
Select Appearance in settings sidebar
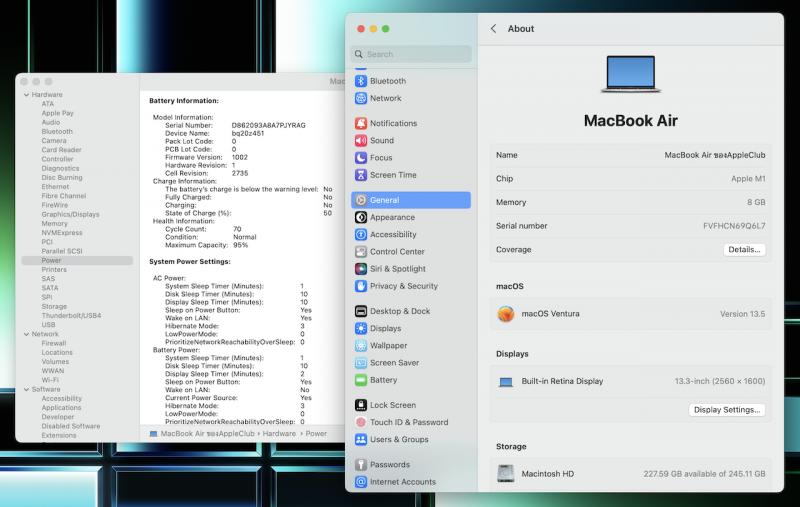click(x=392, y=217)
